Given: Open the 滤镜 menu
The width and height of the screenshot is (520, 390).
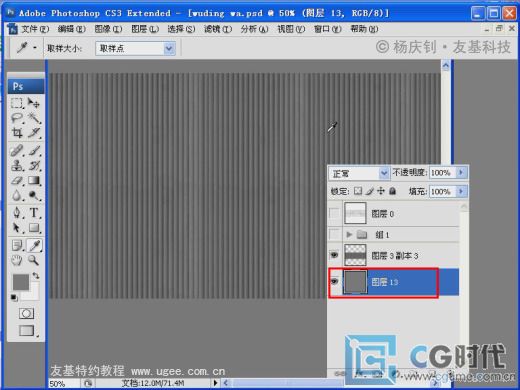Looking at the screenshot, I should point(218,29).
